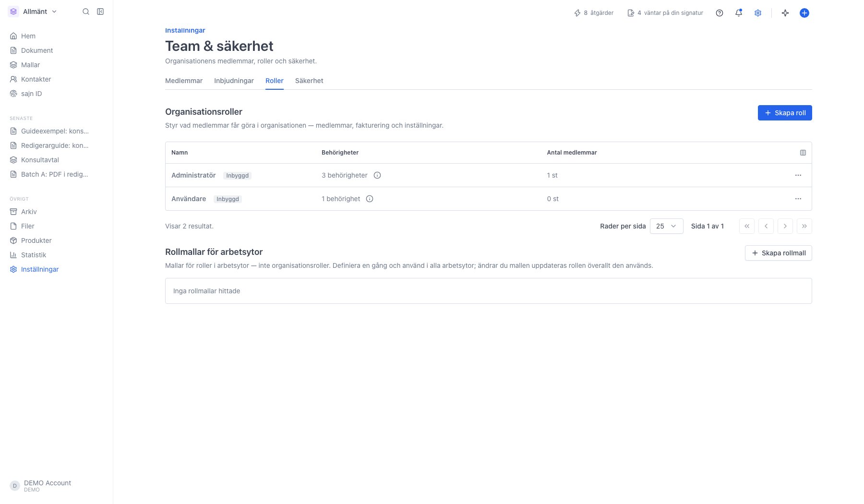Click the Skapa roll button
This screenshot has width=864, height=504.
[x=785, y=113]
